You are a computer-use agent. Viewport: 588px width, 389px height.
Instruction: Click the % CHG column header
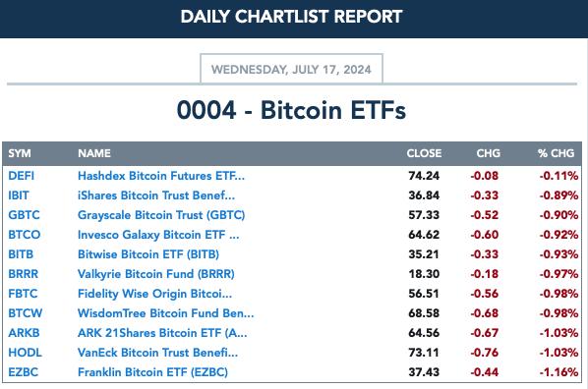[556, 153]
